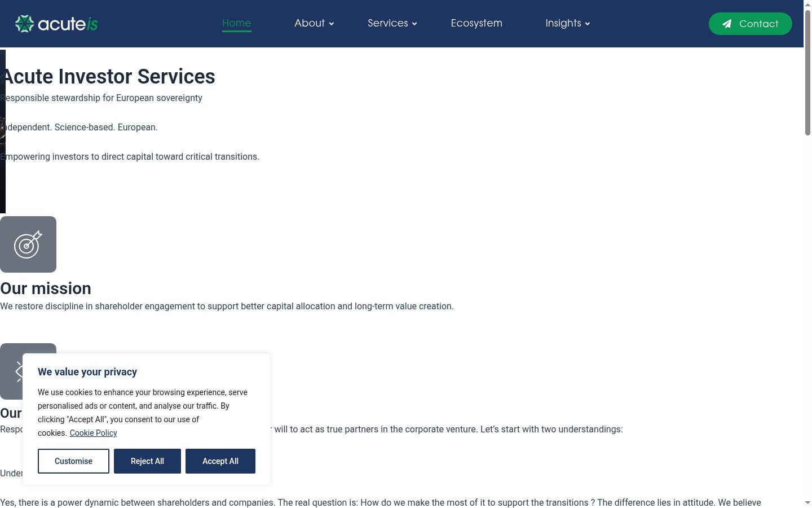Image resolution: width=812 pixels, height=508 pixels.
Task: Open the About menu item
Action: tap(310, 23)
